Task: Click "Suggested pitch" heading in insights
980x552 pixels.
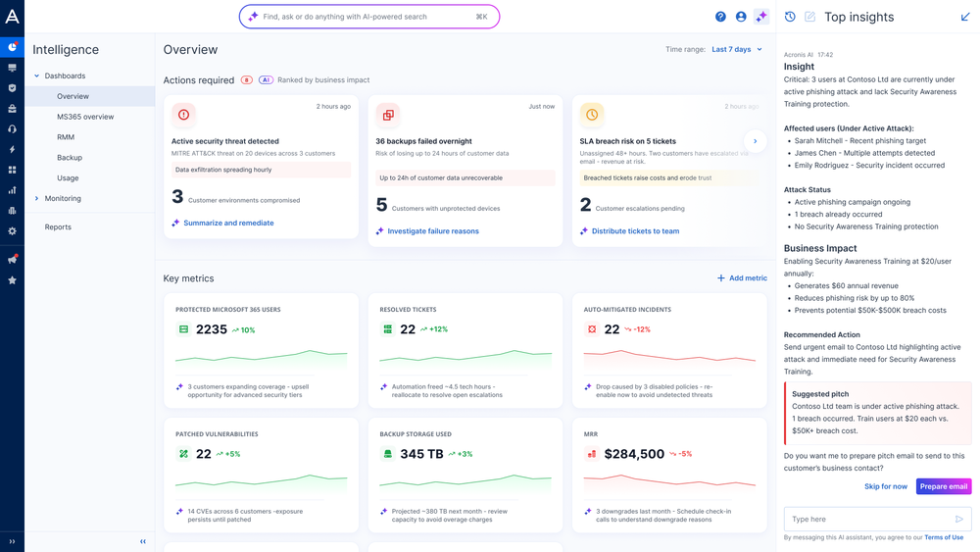Action: coord(820,394)
